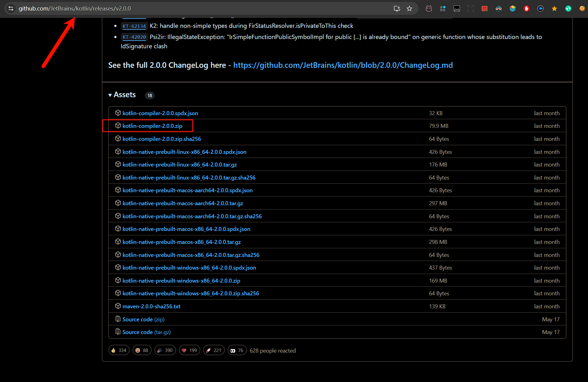Open the cookie extension icon
The height and width of the screenshot is (382, 588).
(582, 9)
